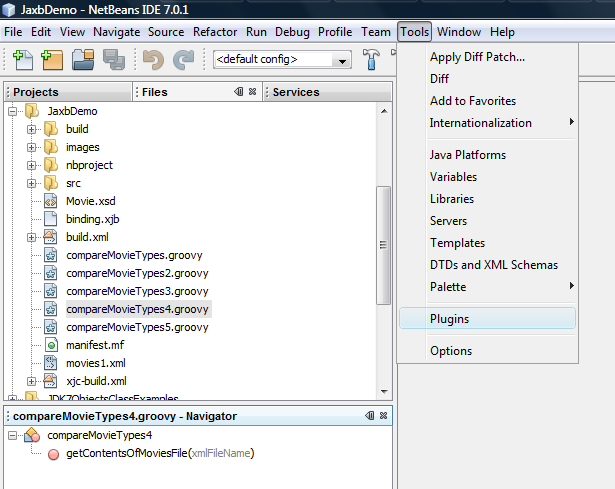
Task: Select Options from the Tools menu
Action: 488,351
